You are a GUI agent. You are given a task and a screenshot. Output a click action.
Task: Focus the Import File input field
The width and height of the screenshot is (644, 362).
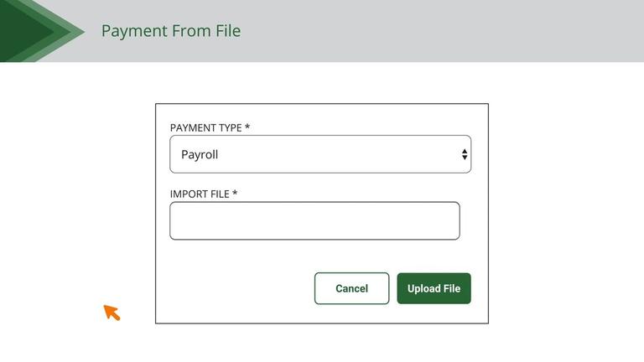pos(314,221)
